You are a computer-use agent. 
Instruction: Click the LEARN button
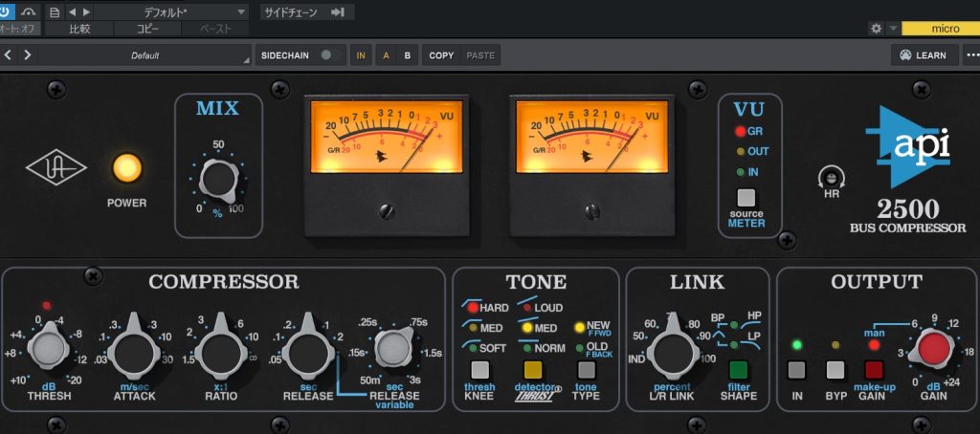pos(924,55)
